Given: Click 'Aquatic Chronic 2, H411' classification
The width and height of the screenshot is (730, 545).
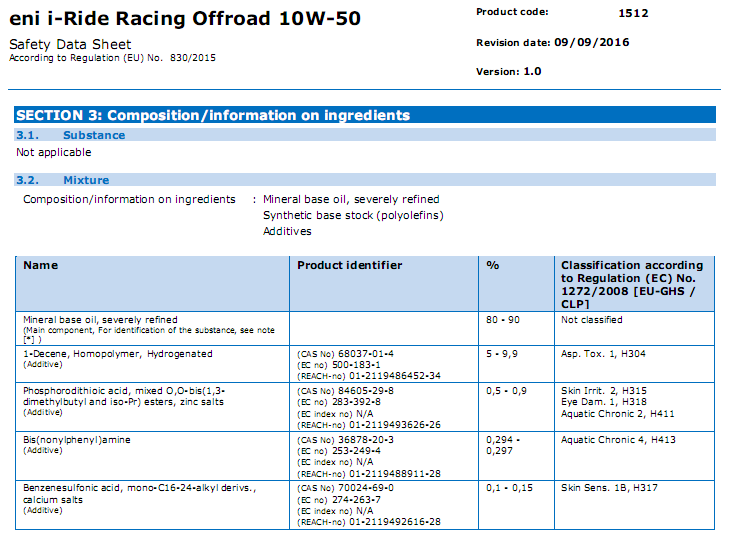Looking at the screenshot, I should [x=618, y=414].
